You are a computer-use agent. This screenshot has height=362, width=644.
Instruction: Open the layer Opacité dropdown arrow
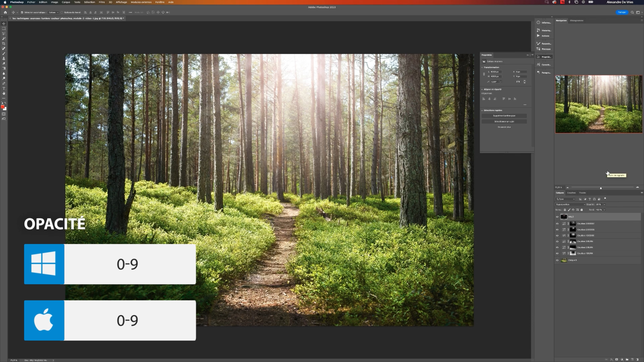604,204
